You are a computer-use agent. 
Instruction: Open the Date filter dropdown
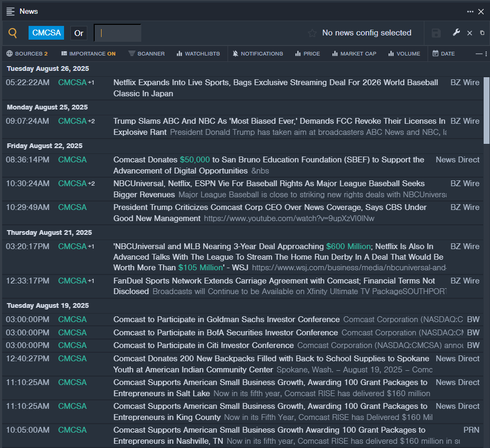tap(444, 54)
